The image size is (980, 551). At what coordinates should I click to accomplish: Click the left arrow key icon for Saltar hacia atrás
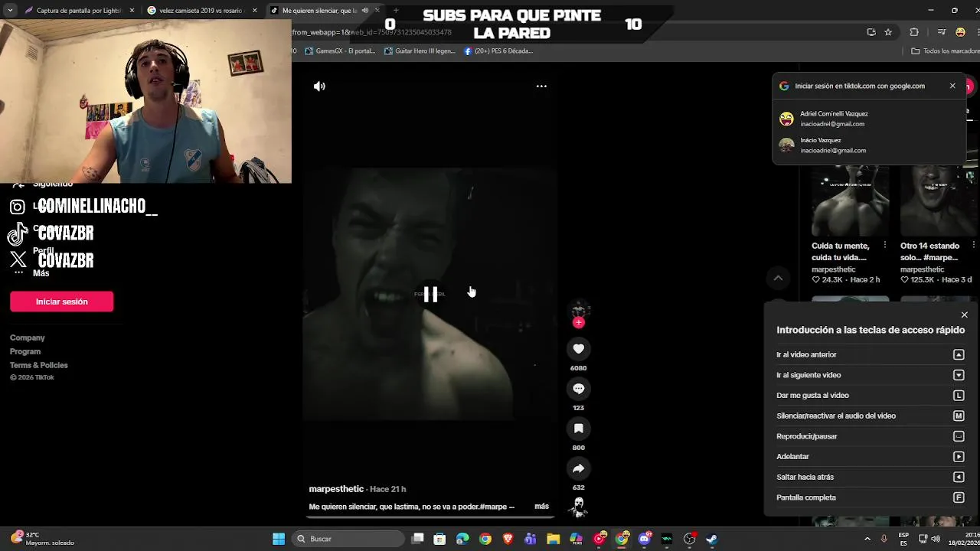tap(959, 477)
